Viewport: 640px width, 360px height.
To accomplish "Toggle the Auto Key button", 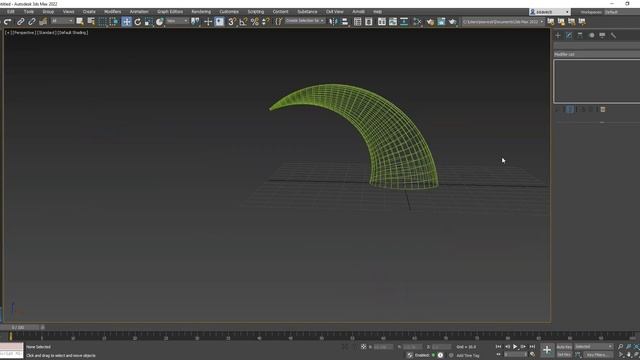I will (564, 347).
